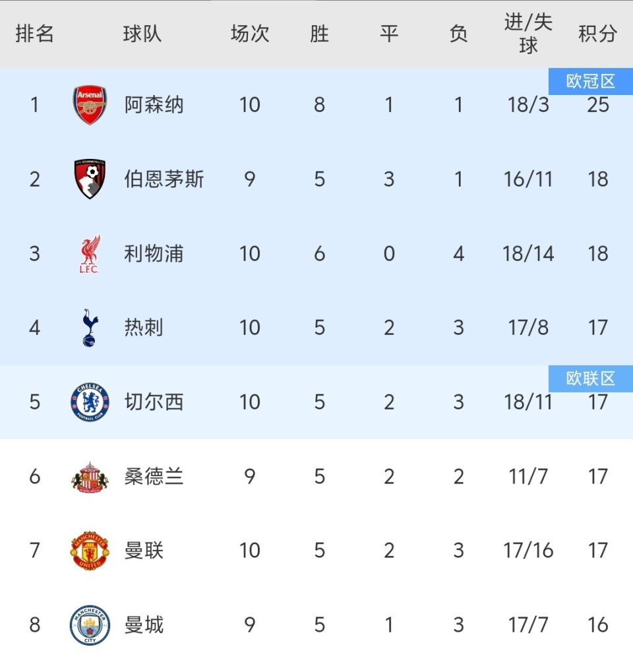Select the 利物浦 team name
Image resolution: width=633 pixels, height=672 pixels.
coord(154,254)
